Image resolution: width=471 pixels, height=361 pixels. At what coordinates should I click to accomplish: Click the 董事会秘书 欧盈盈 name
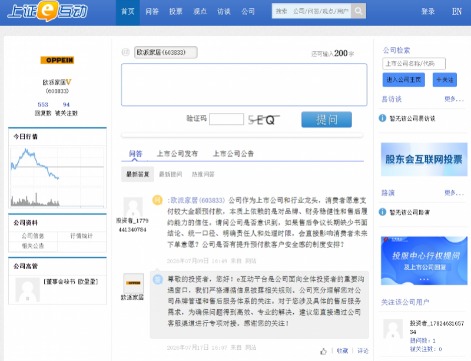pos(71,282)
